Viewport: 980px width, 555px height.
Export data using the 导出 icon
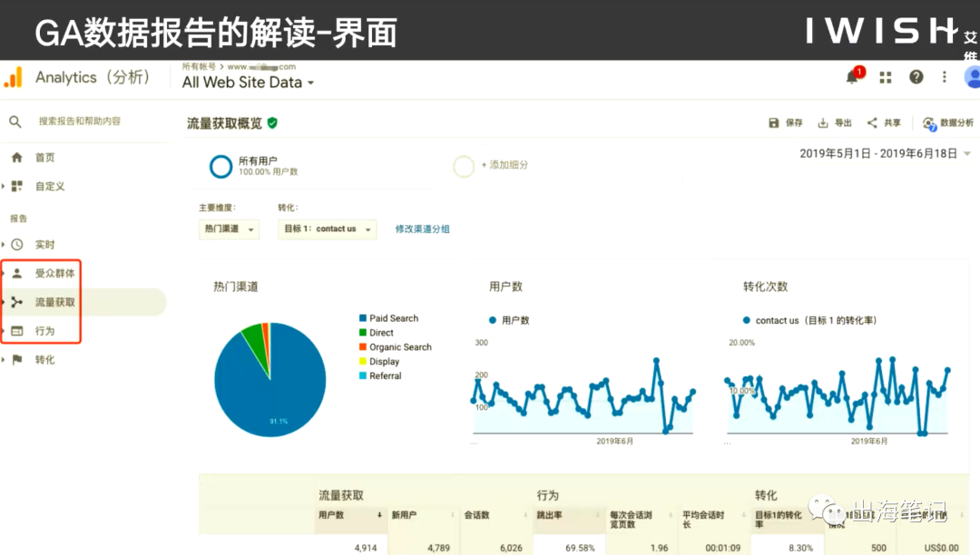[x=821, y=121]
